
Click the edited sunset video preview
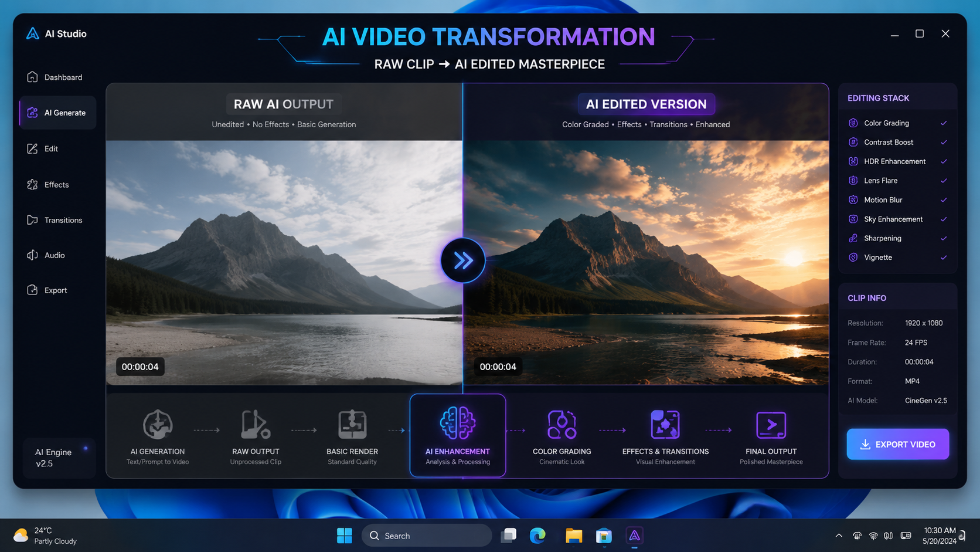[x=646, y=262]
